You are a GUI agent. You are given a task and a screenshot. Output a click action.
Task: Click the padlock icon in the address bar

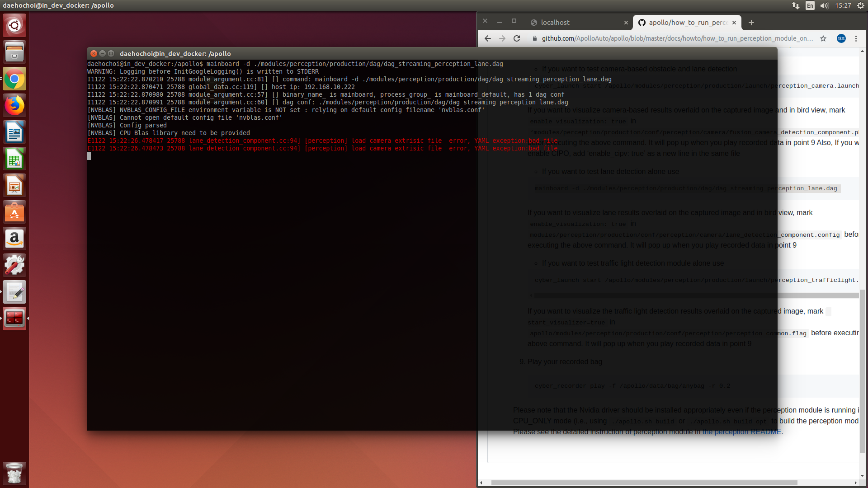pos(534,38)
